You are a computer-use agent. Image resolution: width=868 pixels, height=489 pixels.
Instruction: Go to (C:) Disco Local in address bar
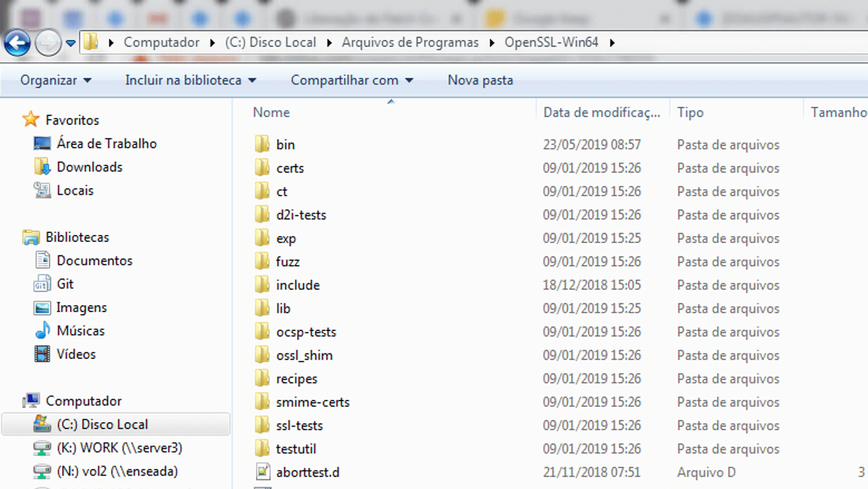pyautogui.click(x=270, y=43)
